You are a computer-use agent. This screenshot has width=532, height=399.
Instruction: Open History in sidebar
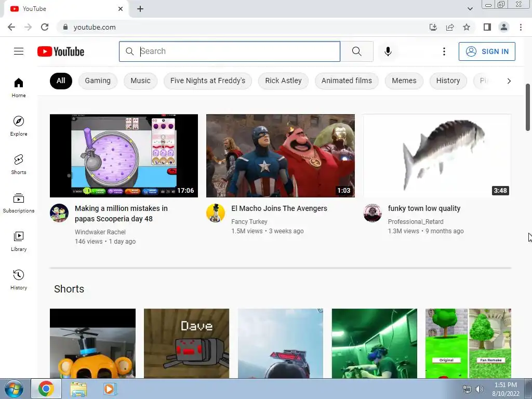19,280
